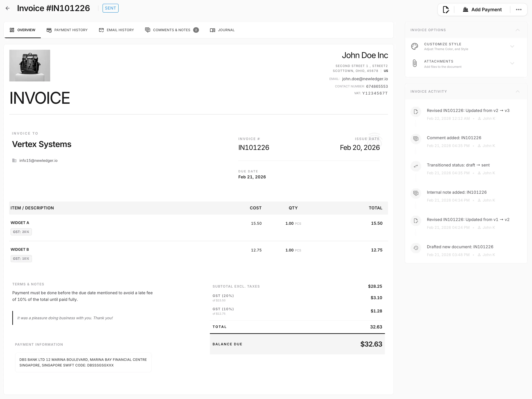Click the backpack logo thumbnail
The height and width of the screenshot is (399, 532).
30,66
